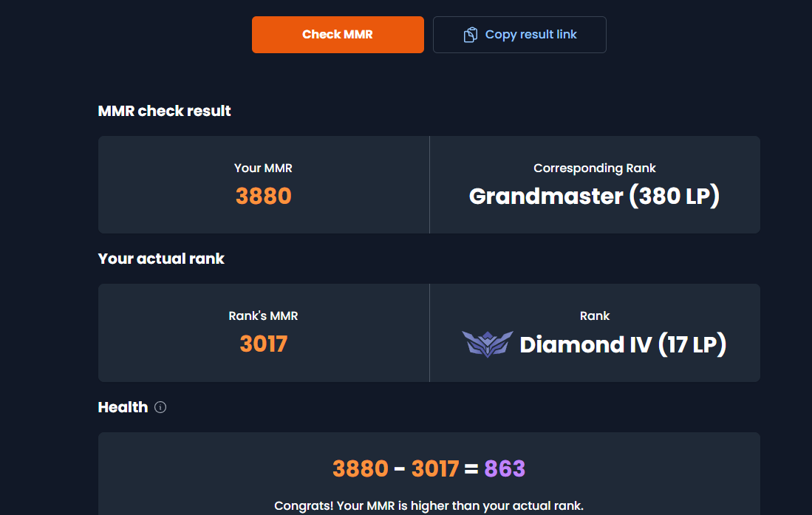Click the Your actual rank heading

coord(161,259)
